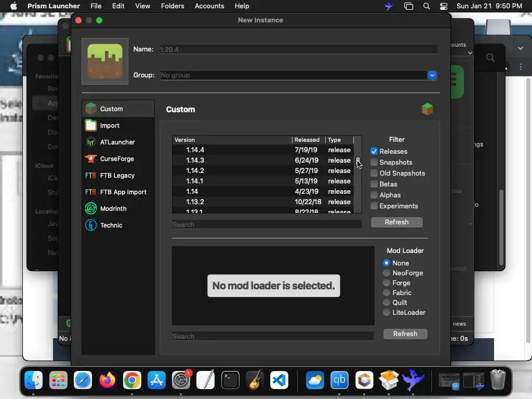
Task: Enable the Experiments filter
Action: tap(374, 206)
